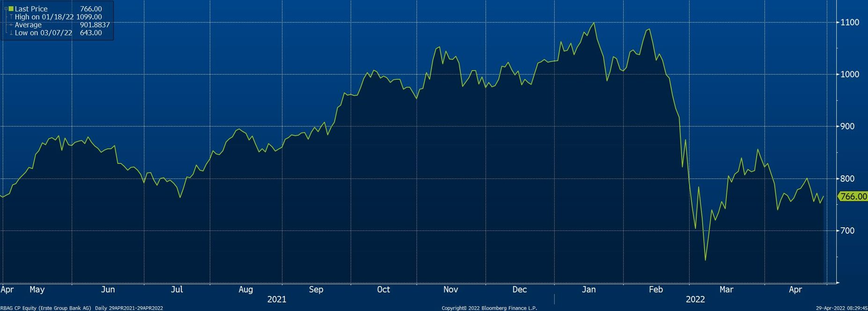Collapse the Last Price legend tree

(6, 9)
